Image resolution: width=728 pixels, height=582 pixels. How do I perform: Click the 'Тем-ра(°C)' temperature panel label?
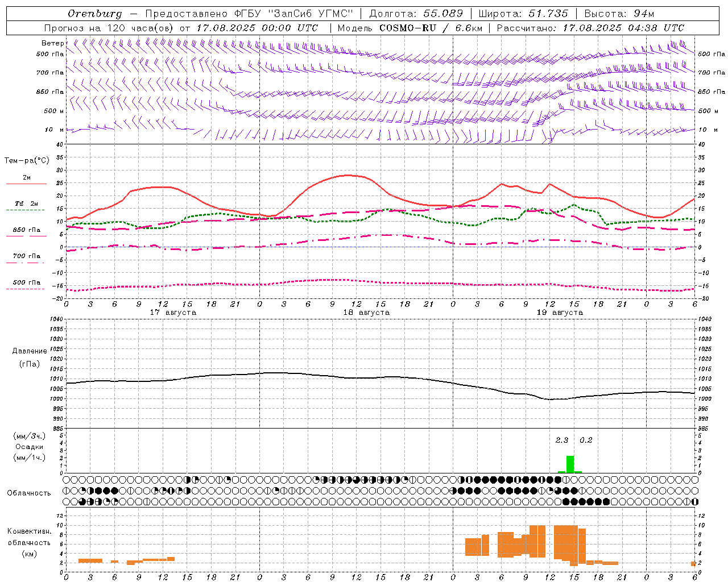tap(27, 161)
